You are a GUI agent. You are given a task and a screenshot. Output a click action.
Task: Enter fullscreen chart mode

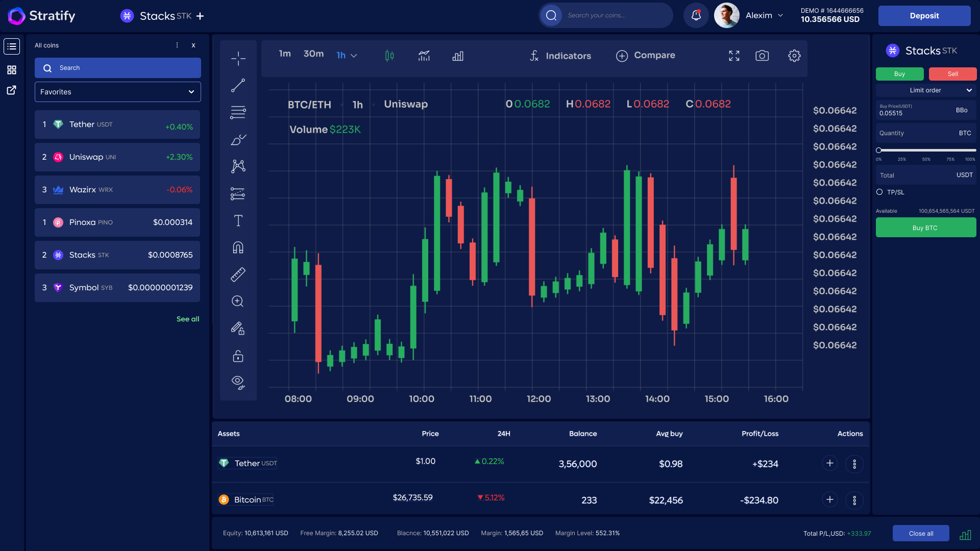pyautogui.click(x=734, y=56)
